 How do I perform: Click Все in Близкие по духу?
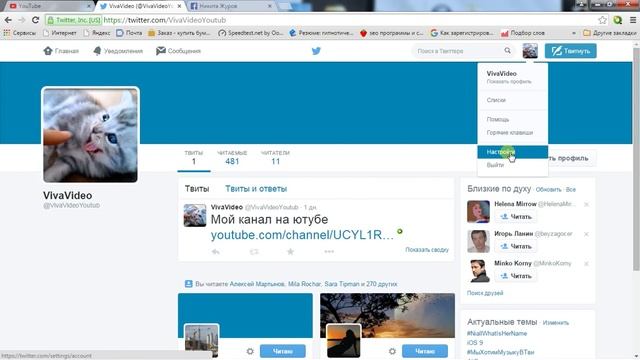coord(571,190)
